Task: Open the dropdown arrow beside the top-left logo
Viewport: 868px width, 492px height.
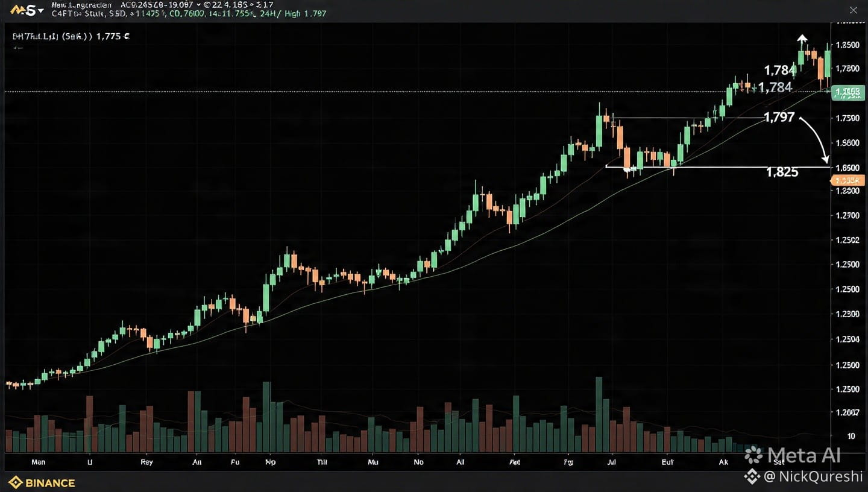Action: (x=41, y=10)
